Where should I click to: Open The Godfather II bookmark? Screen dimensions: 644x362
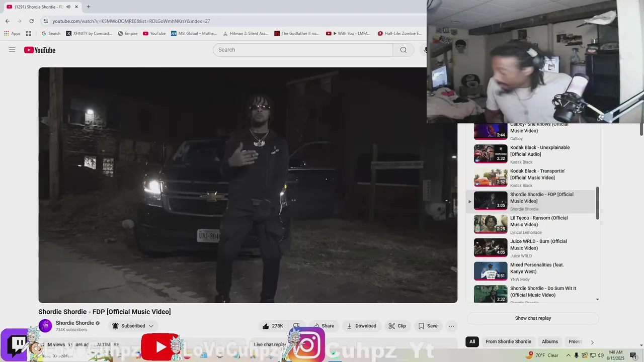[297, 34]
